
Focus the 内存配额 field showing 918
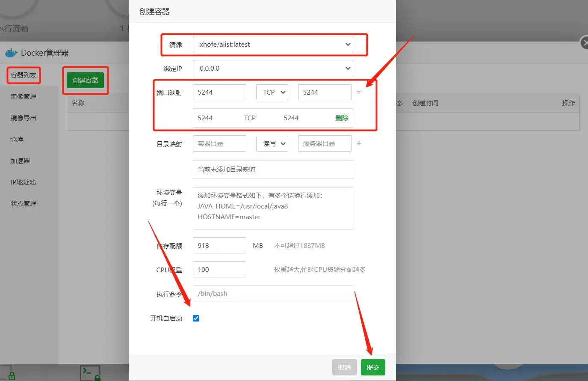219,245
